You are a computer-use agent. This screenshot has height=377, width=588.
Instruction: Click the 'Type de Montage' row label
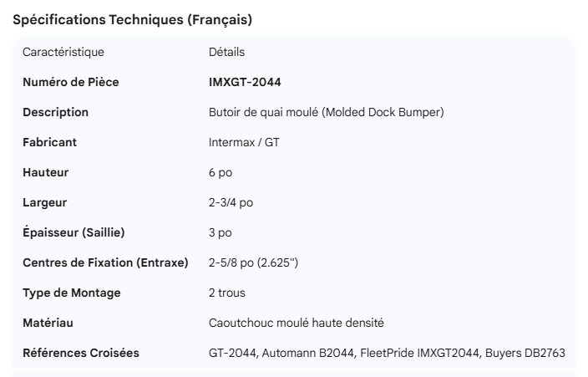pos(71,293)
